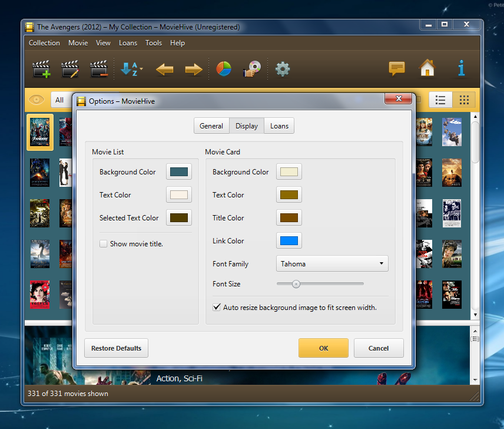Maximize the MovieHive main window
The width and height of the screenshot is (504, 429).
pos(445,24)
